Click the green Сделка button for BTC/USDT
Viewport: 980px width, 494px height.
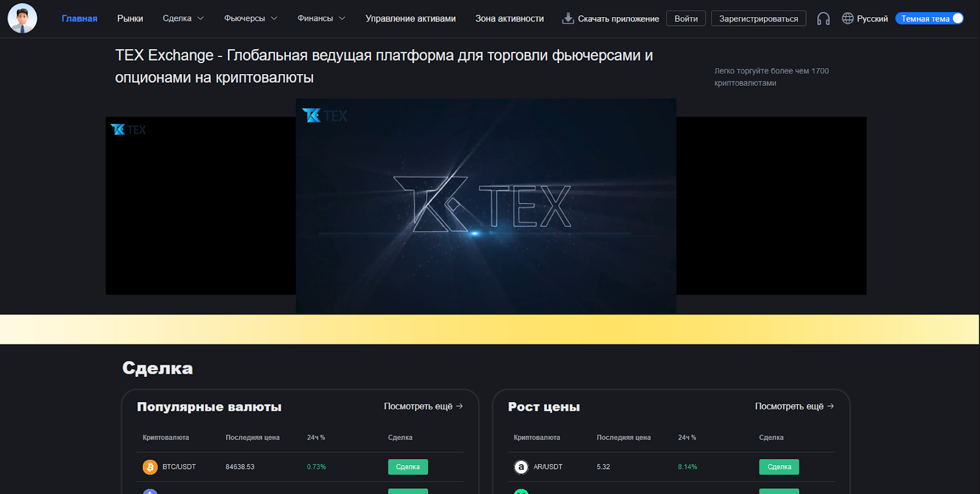point(408,467)
